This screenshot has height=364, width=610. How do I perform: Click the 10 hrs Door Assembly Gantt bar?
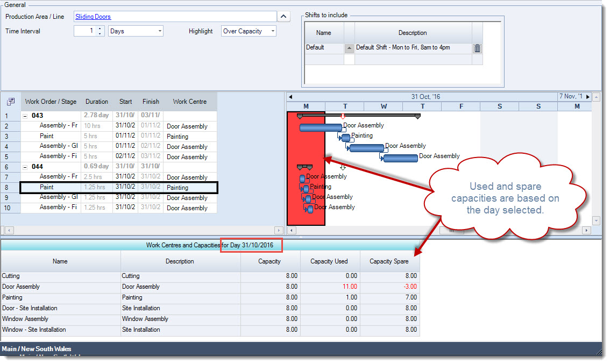pos(321,127)
